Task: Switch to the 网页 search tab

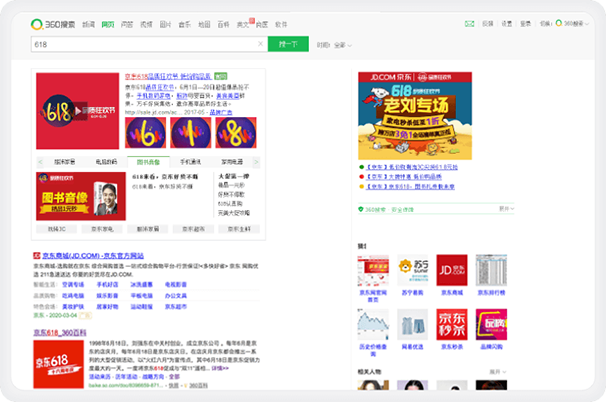Action: point(107,24)
